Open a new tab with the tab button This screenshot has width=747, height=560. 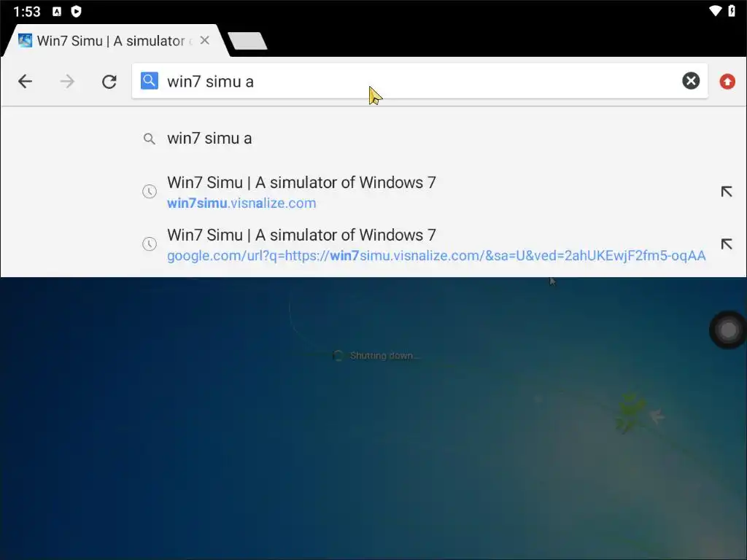point(247,41)
